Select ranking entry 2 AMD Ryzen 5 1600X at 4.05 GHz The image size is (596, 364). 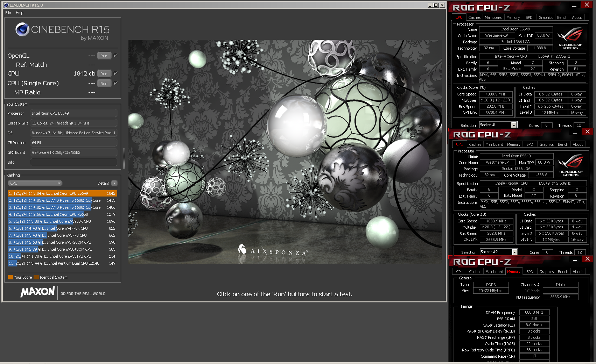tap(62, 200)
